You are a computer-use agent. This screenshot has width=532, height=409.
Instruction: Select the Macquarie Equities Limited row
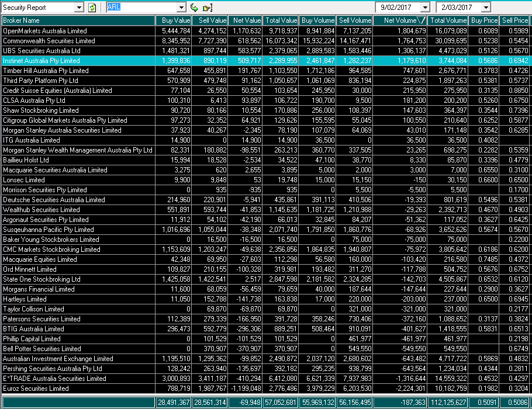click(x=265, y=259)
